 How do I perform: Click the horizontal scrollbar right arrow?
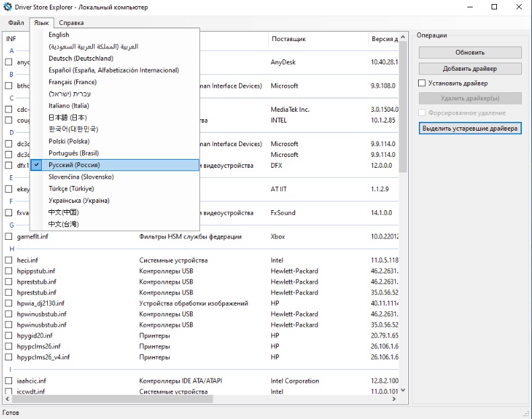[x=395, y=399]
